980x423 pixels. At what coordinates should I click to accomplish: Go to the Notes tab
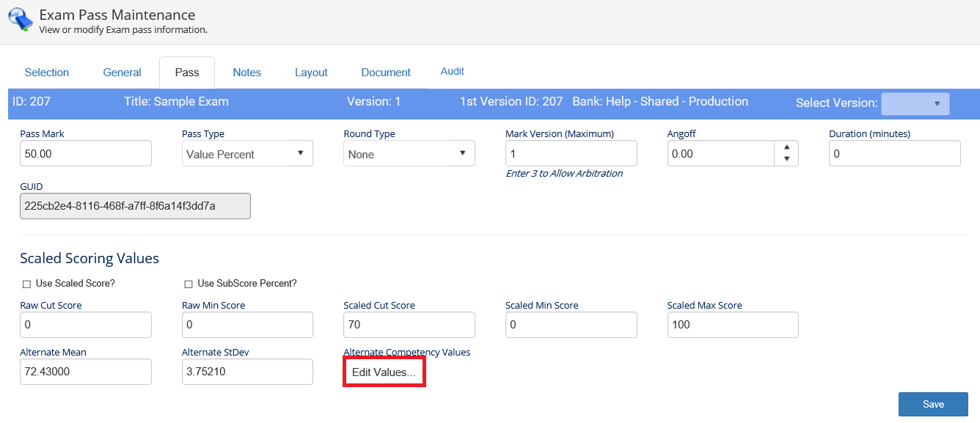click(247, 73)
